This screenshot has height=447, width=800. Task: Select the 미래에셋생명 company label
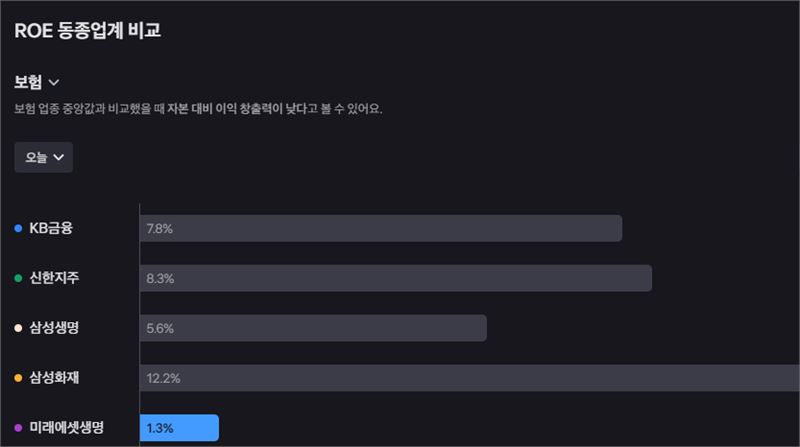tap(66, 427)
